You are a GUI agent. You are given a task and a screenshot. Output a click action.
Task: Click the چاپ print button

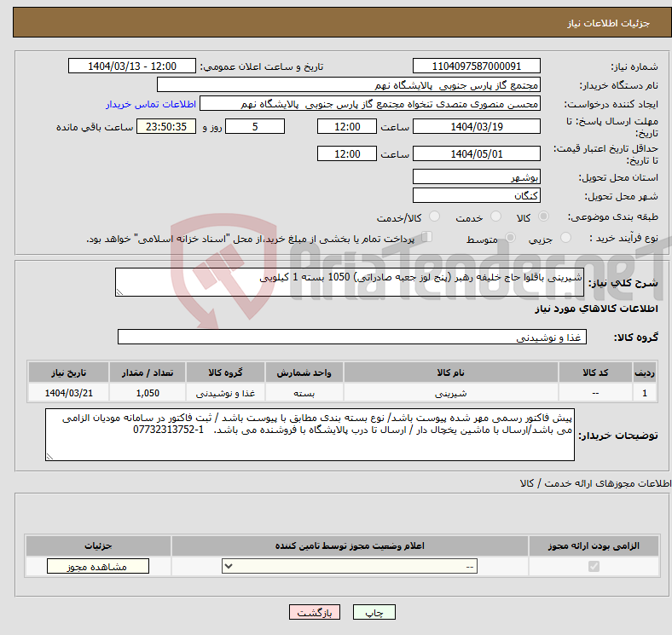pyautogui.click(x=374, y=613)
